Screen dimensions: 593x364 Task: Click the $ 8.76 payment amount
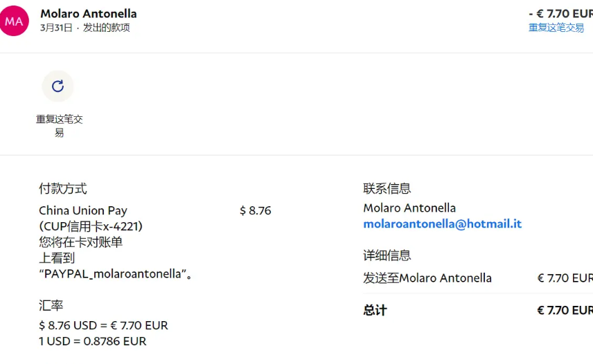255,210
